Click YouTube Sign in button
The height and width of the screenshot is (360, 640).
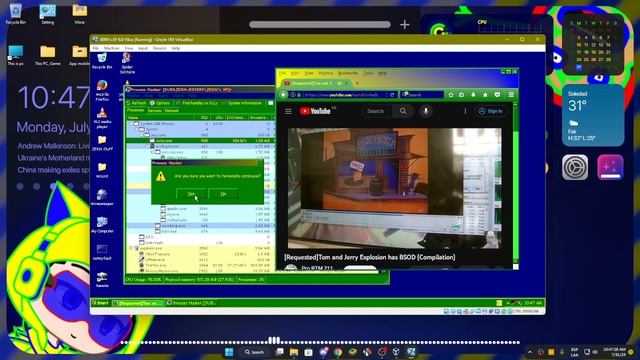pyautogui.click(x=491, y=111)
